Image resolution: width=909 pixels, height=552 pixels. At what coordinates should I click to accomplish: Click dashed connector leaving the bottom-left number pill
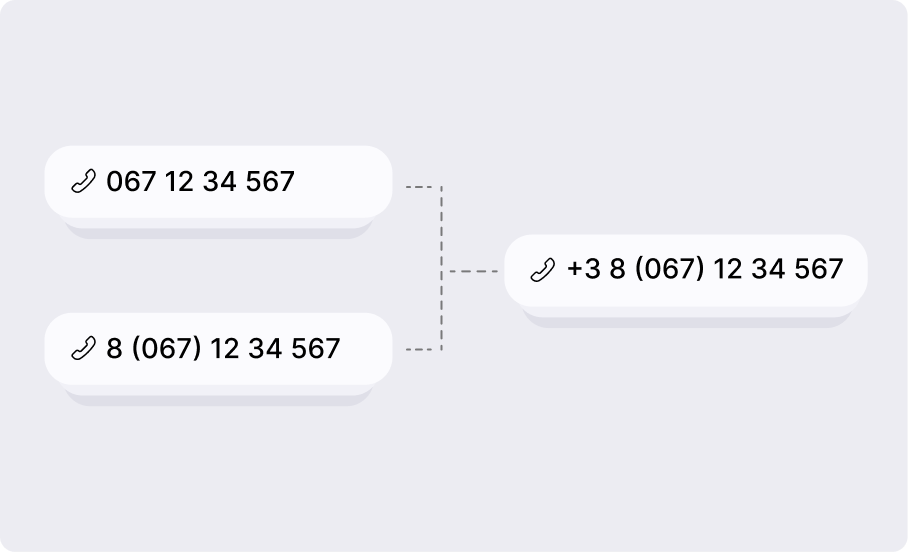tap(423, 349)
